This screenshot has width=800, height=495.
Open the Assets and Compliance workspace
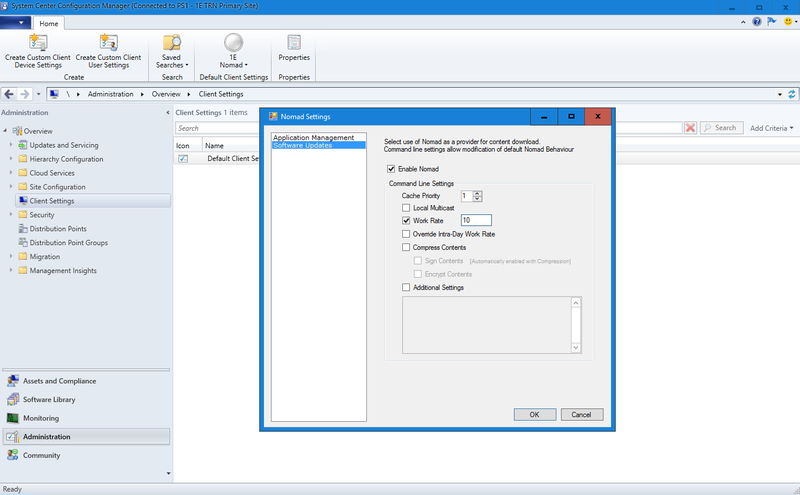(59, 381)
